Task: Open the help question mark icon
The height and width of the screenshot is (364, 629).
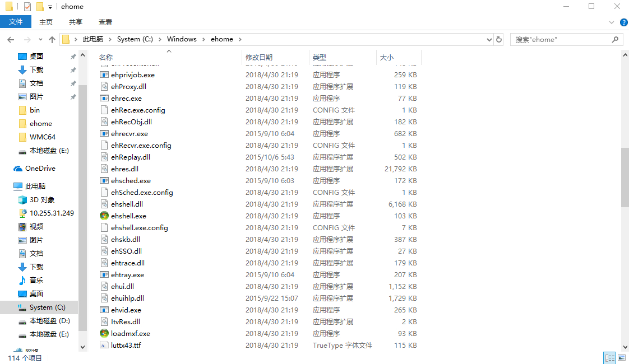Action: click(624, 22)
